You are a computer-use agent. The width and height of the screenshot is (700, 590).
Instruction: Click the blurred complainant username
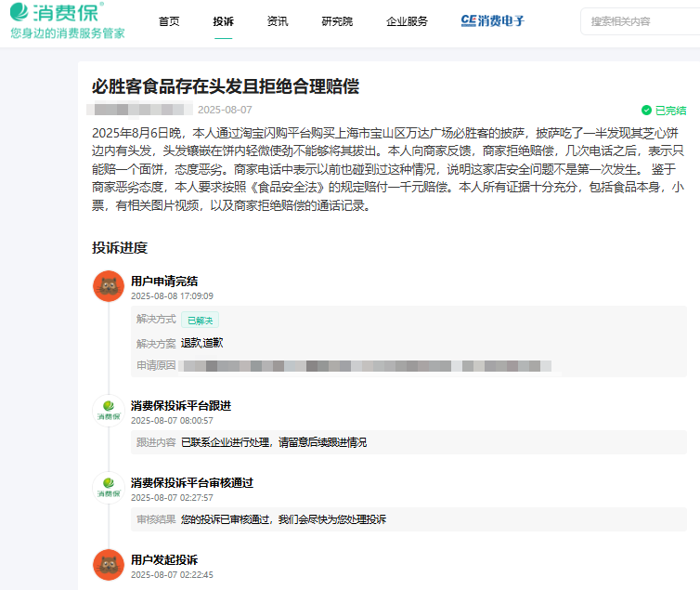coord(139,110)
